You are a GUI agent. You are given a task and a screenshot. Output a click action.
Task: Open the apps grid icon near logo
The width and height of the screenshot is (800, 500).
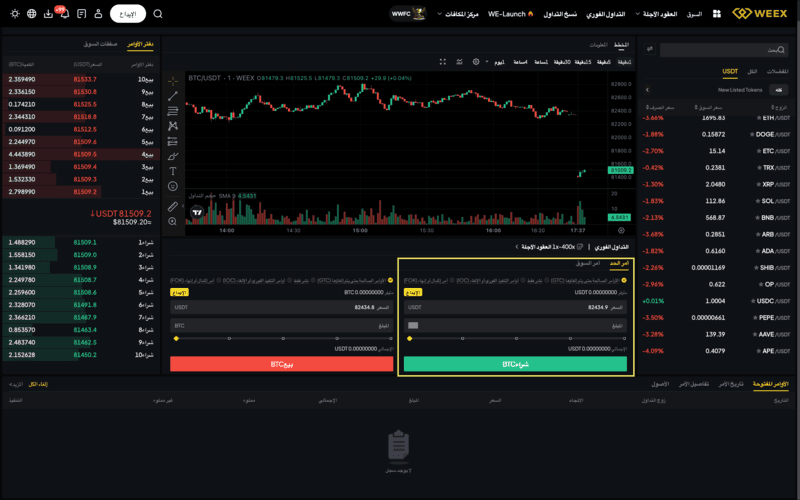pos(717,14)
